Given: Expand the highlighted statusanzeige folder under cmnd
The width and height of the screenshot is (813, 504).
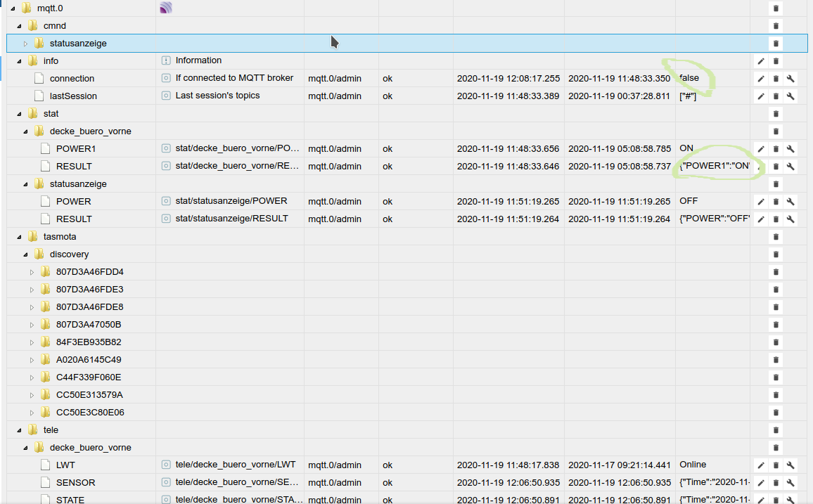Looking at the screenshot, I should [x=25, y=44].
